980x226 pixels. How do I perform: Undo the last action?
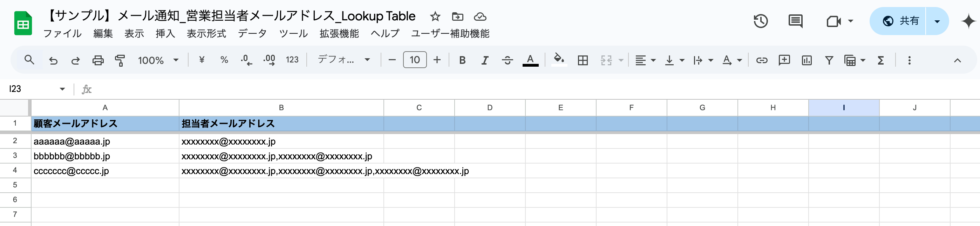coord(53,60)
